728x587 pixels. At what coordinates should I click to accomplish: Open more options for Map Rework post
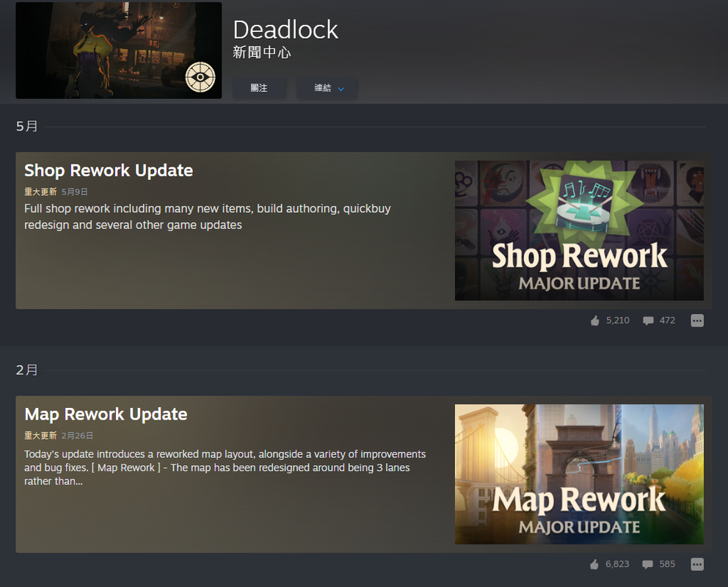(x=697, y=564)
